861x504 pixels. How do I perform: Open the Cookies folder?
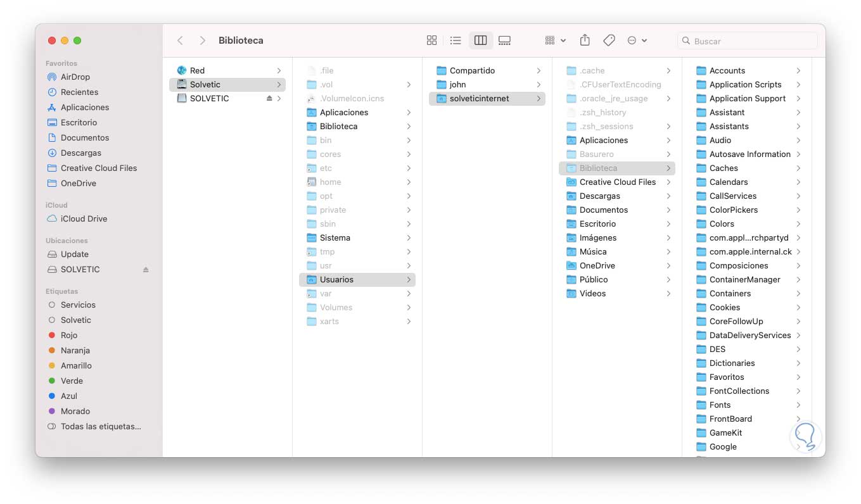747,307
